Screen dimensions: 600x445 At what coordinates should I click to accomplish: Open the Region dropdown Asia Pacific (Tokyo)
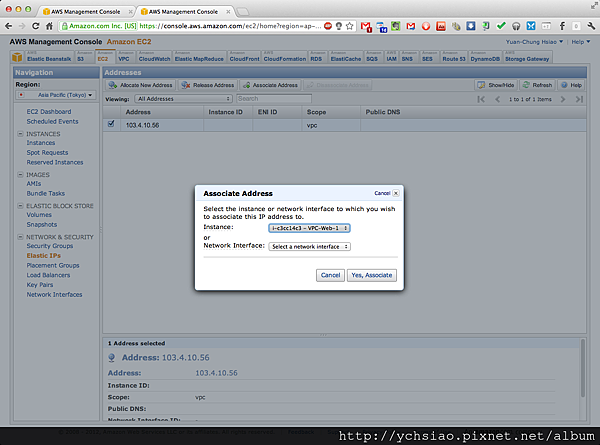[56, 95]
